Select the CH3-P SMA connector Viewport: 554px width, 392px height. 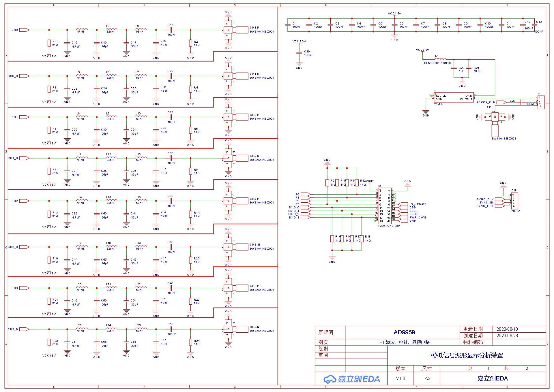tap(236, 201)
